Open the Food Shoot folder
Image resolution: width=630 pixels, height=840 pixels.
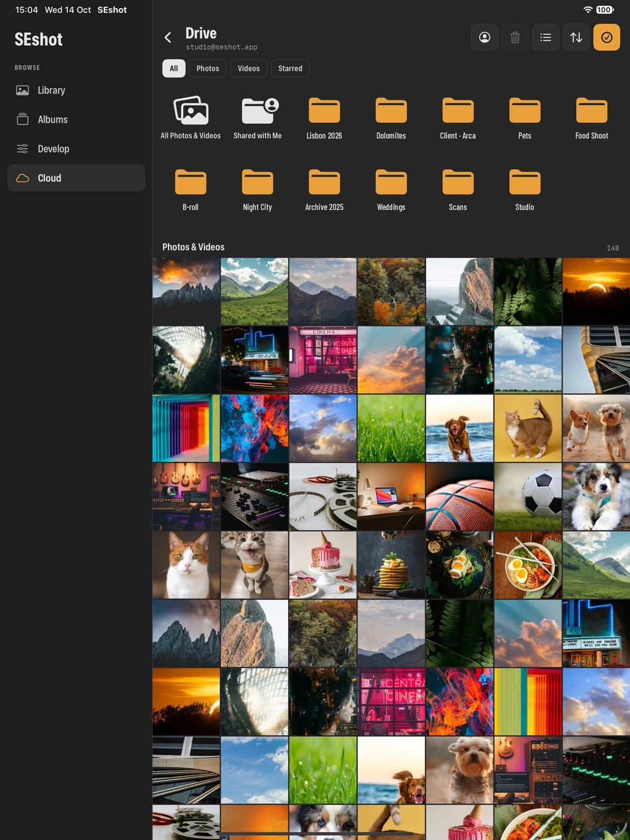point(592,118)
